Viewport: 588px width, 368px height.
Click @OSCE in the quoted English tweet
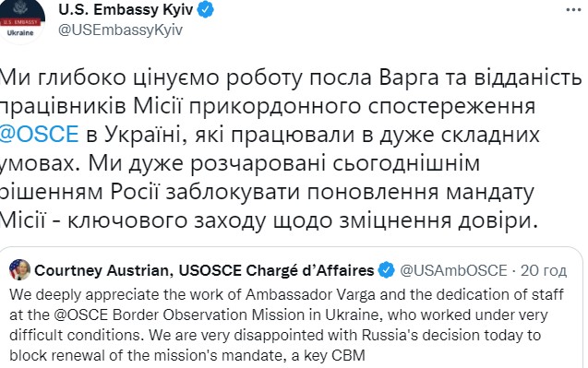80,315
